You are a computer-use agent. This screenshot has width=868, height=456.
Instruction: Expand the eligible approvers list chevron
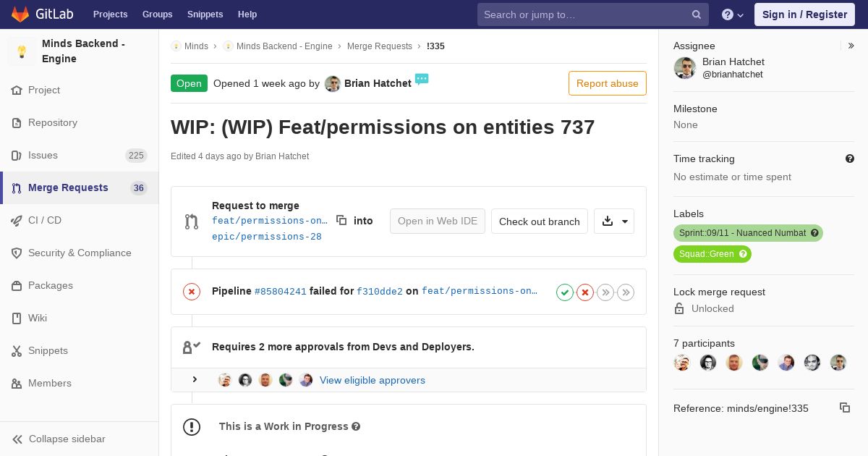(x=195, y=380)
